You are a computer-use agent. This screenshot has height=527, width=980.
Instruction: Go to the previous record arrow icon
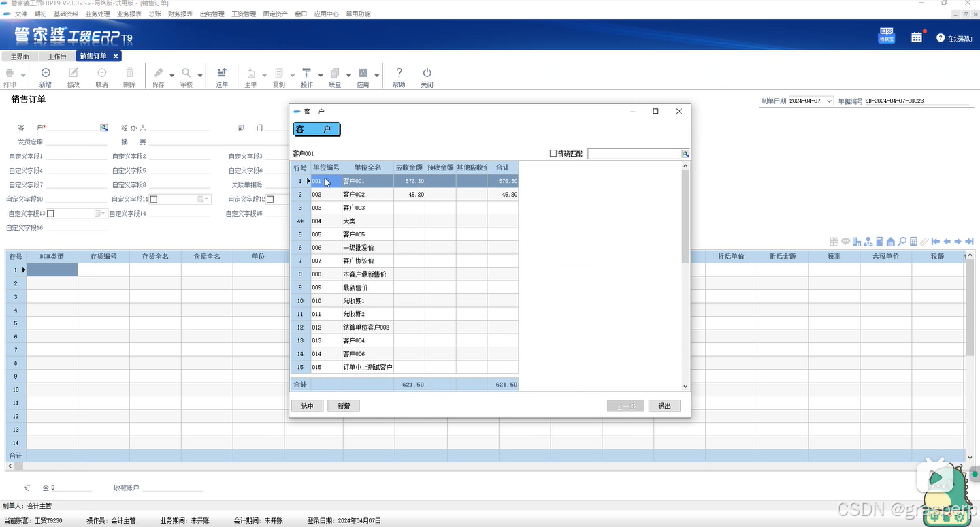coord(947,242)
